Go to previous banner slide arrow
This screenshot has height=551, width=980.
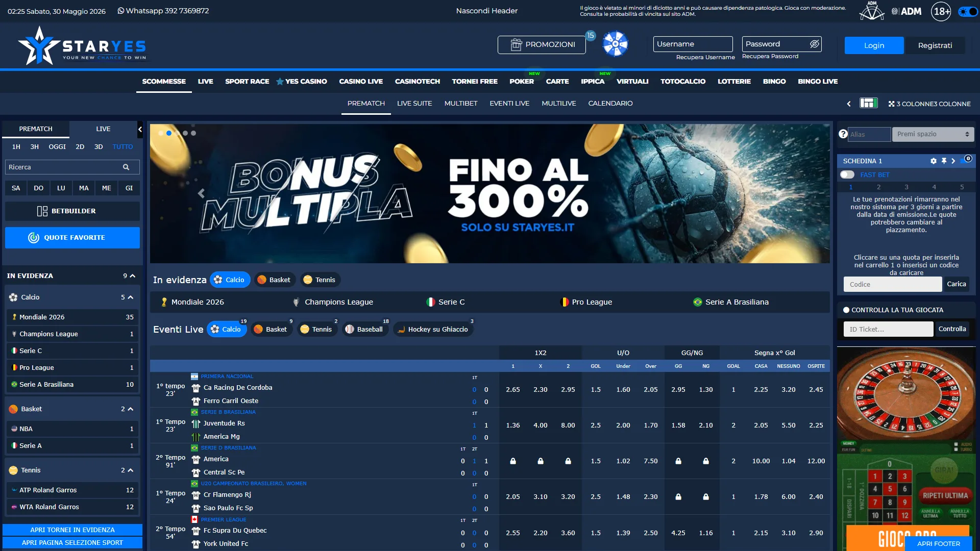point(201,193)
